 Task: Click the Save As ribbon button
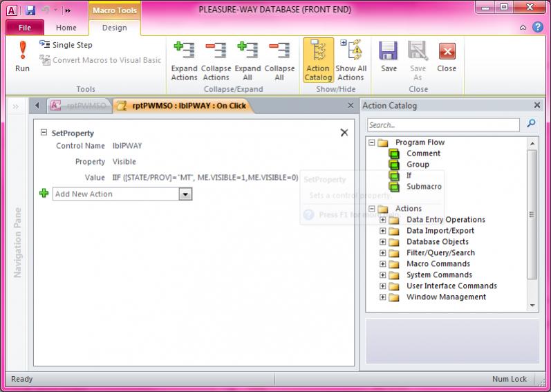[x=418, y=61]
